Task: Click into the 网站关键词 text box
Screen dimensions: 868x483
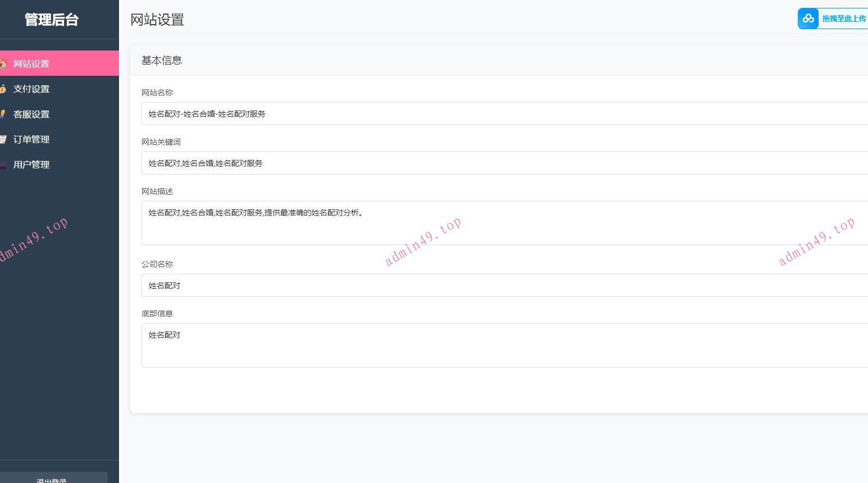Action: click(504, 163)
